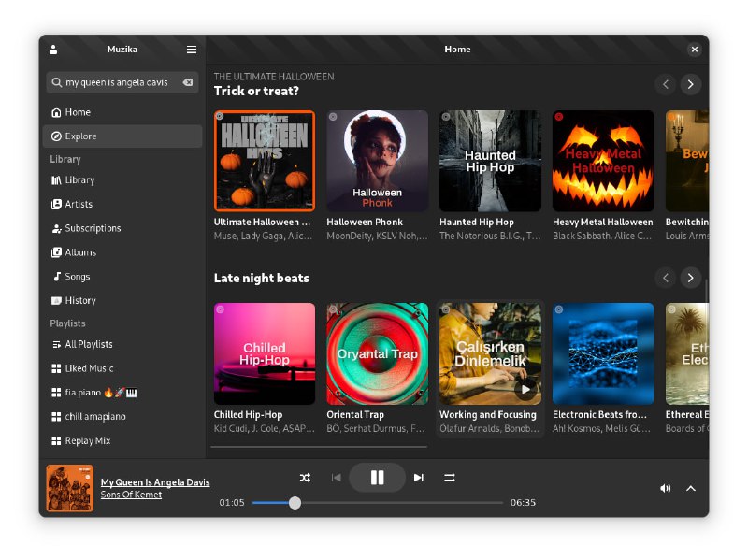Pause the current song
This screenshot has width=748, height=560.
click(x=377, y=478)
